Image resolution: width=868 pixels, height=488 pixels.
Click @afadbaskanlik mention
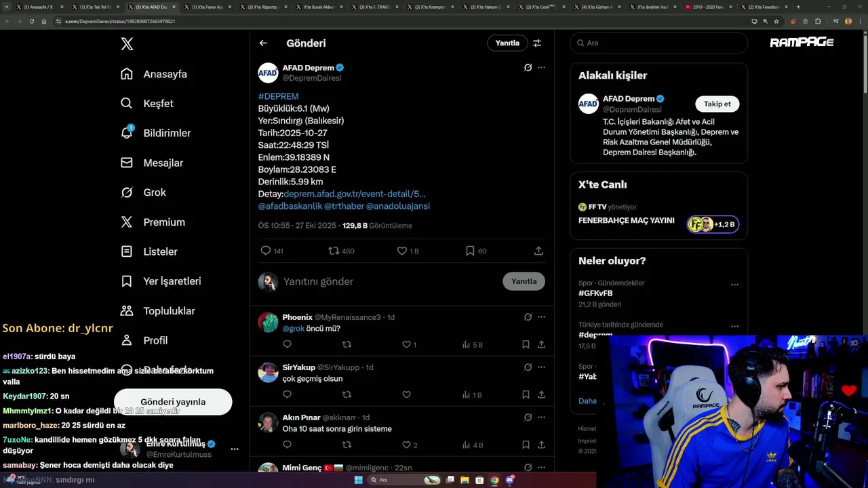click(290, 206)
